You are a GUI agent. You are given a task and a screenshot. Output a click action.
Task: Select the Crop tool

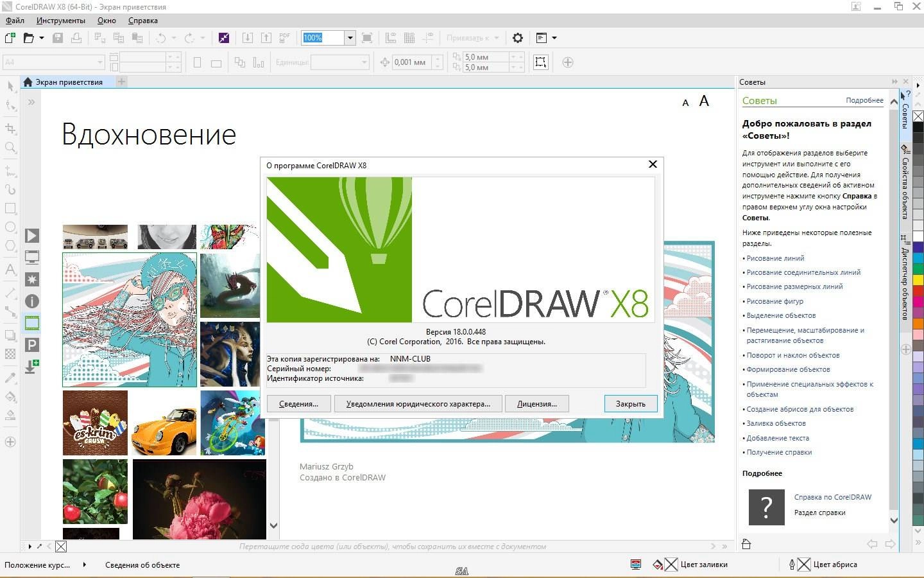pos(10,128)
